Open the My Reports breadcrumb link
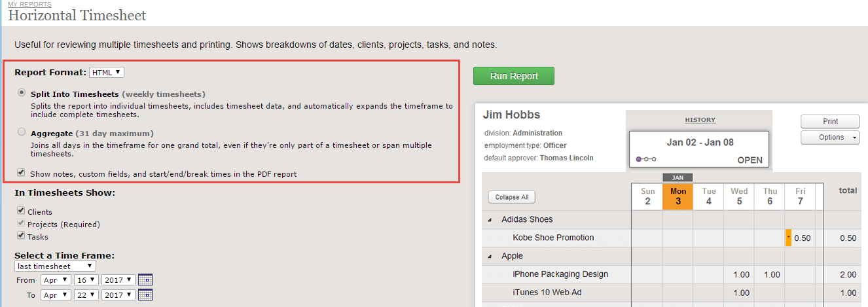 [29, 5]
